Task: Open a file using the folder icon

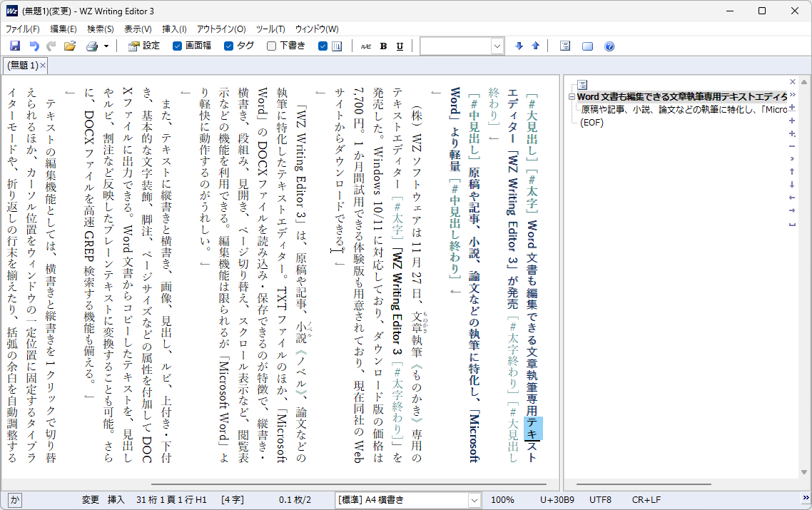Action: [x=69, y=46]
